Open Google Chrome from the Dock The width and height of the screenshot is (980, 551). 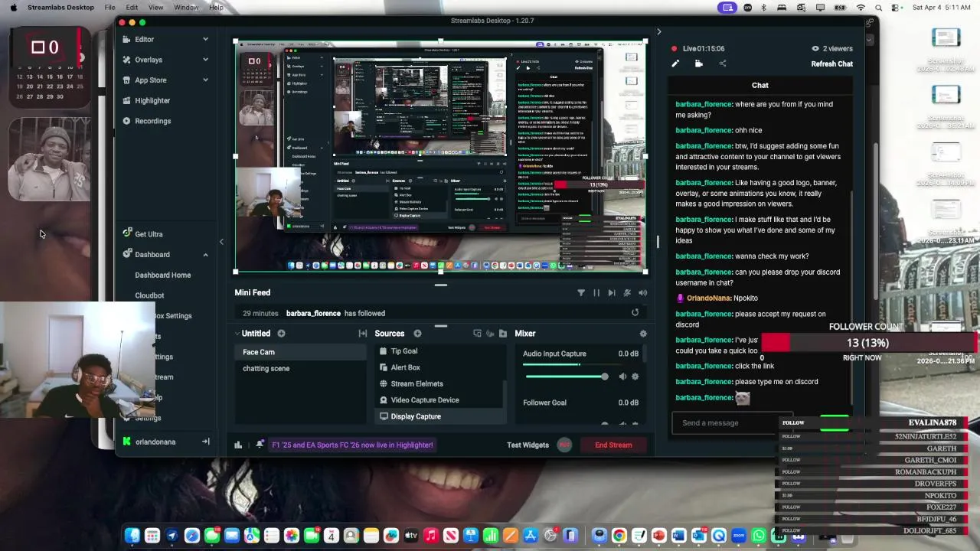pyautogui.click(x=619, y=536)
